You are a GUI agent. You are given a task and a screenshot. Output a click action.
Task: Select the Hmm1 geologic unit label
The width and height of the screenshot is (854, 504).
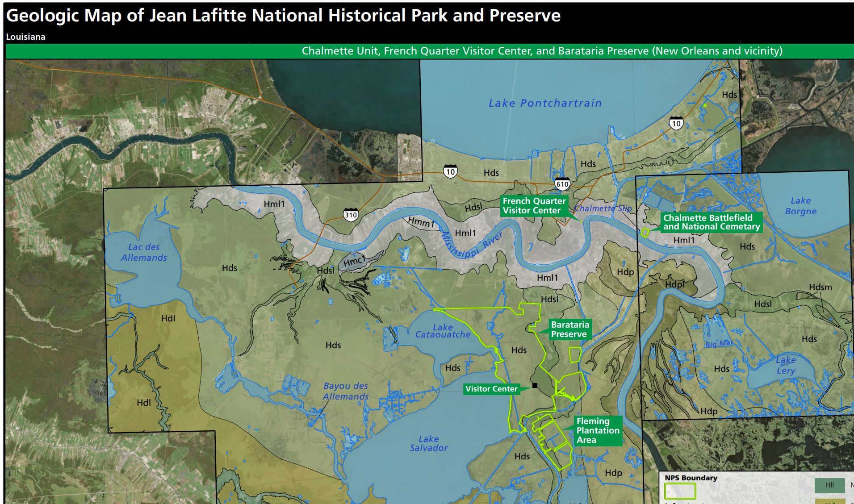pyautogui.click(x=420, y=223)
